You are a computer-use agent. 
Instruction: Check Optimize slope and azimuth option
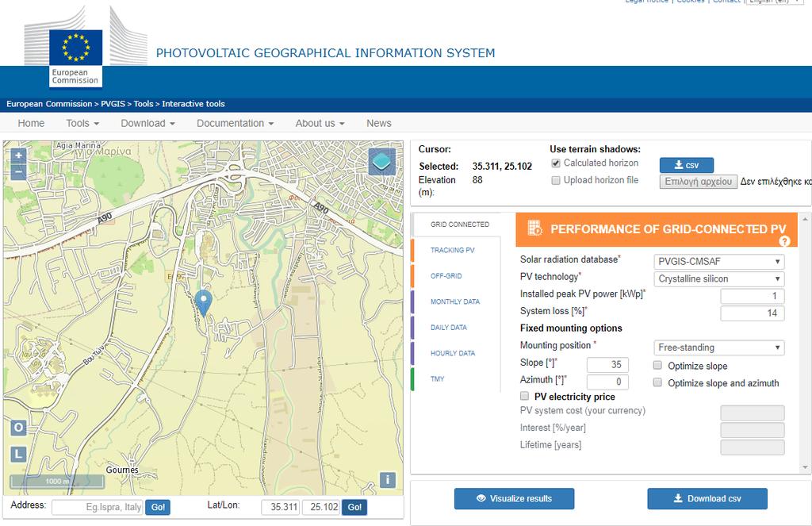[x=657, y=382]
